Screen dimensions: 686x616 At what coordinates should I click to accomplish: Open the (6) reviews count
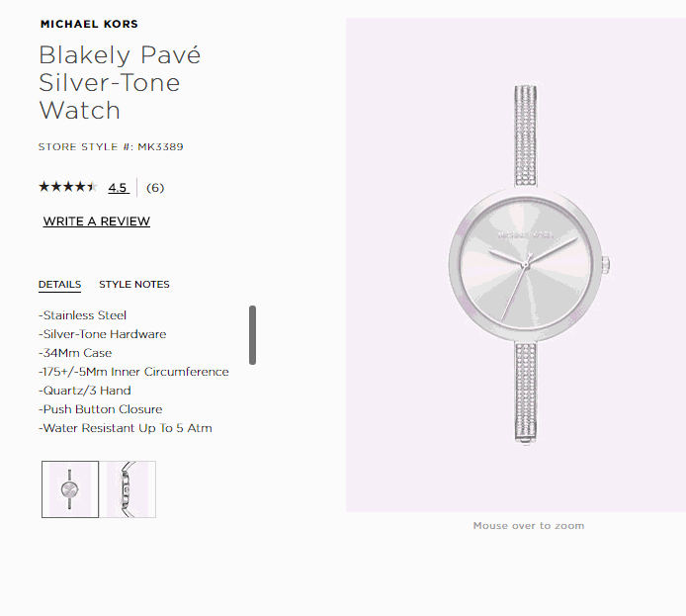point(155,188)
